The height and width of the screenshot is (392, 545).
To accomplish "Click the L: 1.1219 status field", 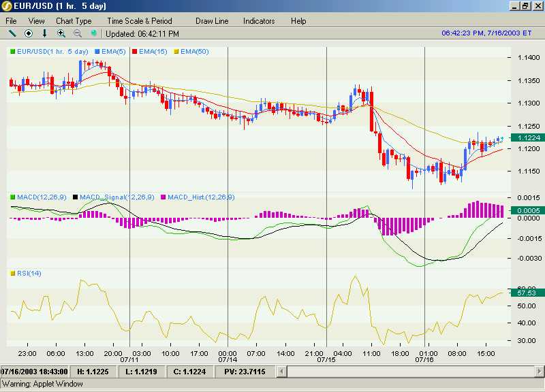I will (141, 372).
